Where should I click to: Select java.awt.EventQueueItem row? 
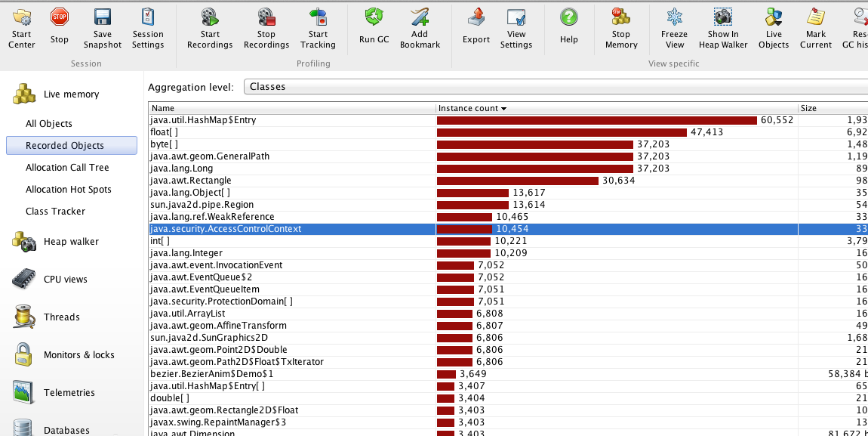(x=508, y=289)
